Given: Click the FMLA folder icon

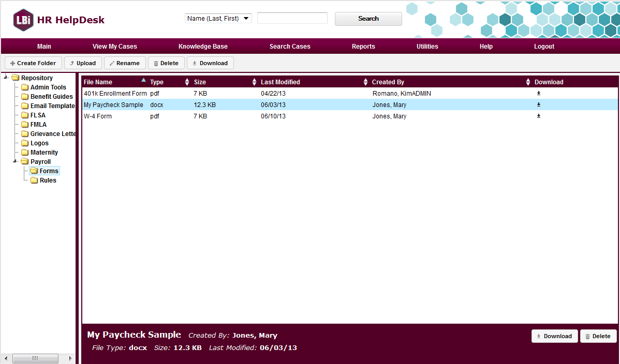Looking at the screenshot, I should [x=25, y=125].
